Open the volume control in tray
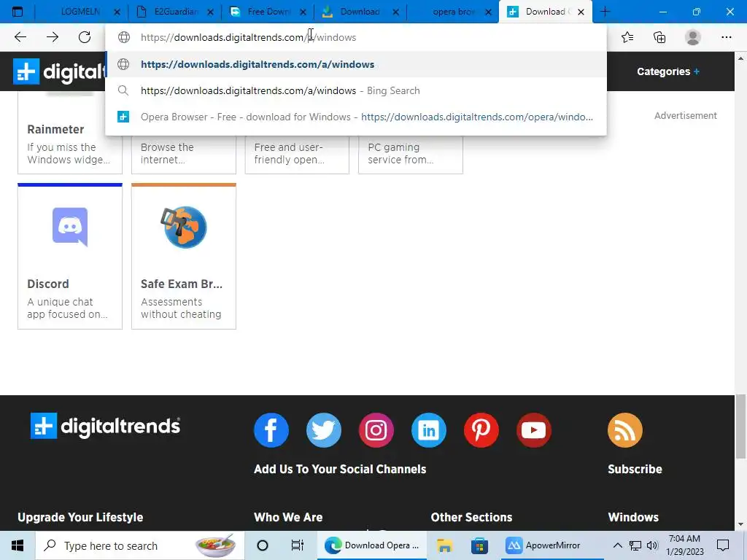 coord(652,545)
